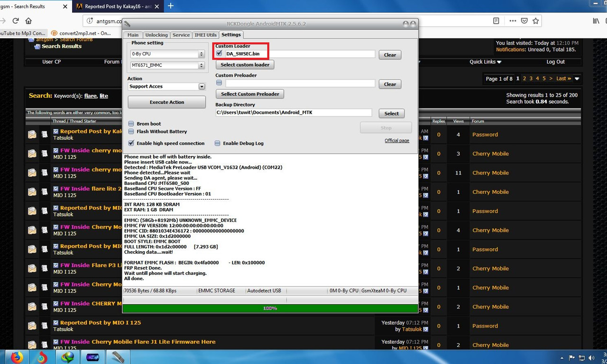This screenshot has width=607, height=364.
Task: Click the Custom Preloader path field
Action: pos(300,83)
